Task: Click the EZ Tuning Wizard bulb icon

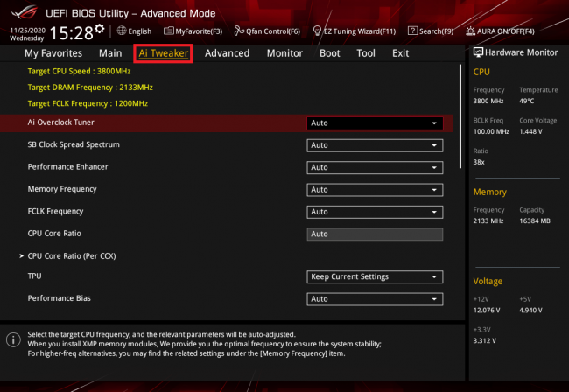Action: pyautogui.click(x=317, y=31)
